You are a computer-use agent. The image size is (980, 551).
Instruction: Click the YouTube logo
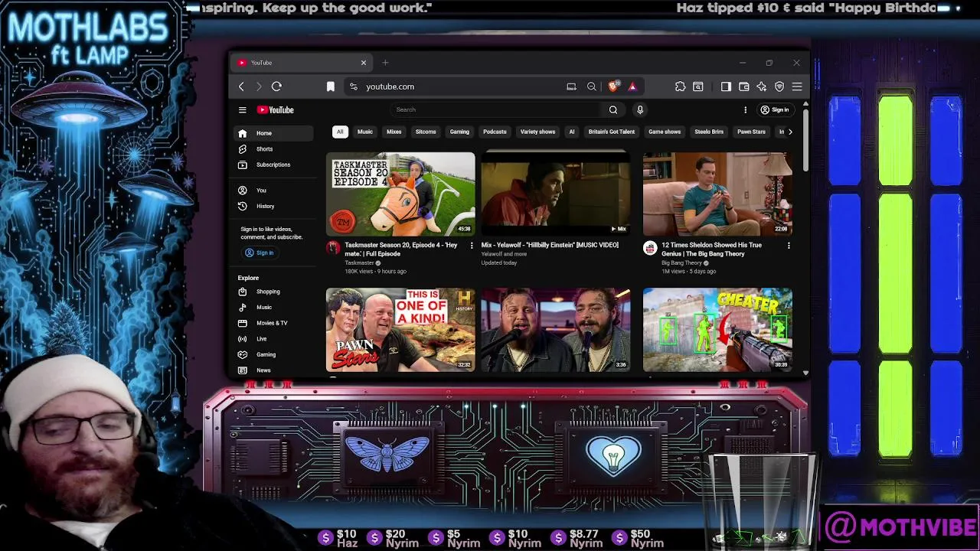276,109
